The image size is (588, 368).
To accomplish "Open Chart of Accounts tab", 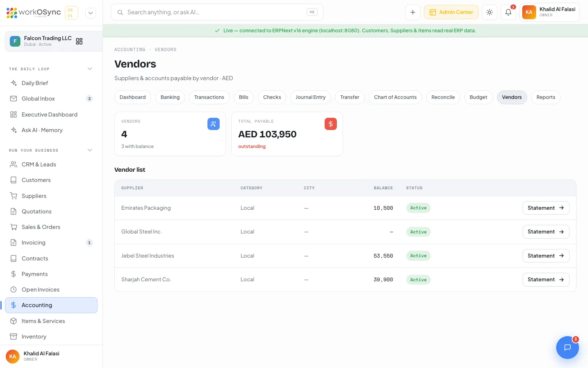I will [x=395, y=97].
